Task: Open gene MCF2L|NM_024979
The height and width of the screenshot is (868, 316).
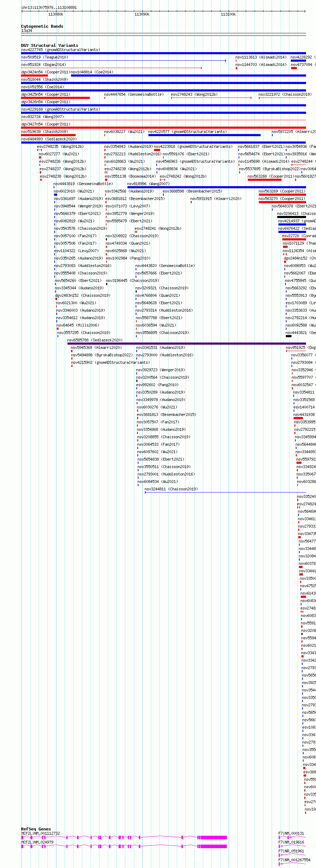Action: (x=37, y=842)
